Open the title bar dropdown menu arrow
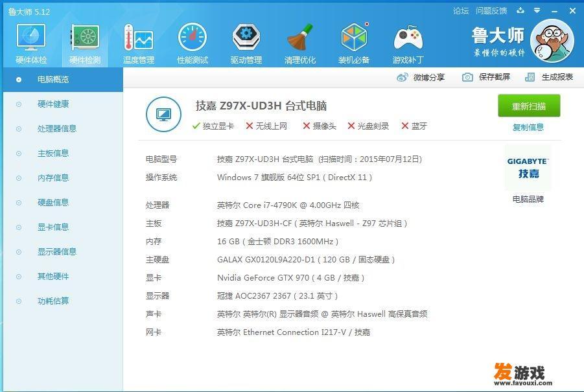The width and height of the screenshot is (584, 392). 537,10
